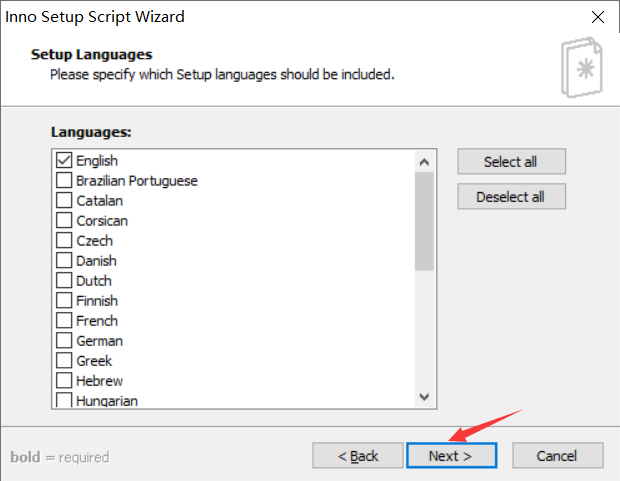The width and height of the screenshot is (620, 481).
Task: Click the language list scroll up arrow
Action: pyautogui.click(x=424, y=162)
